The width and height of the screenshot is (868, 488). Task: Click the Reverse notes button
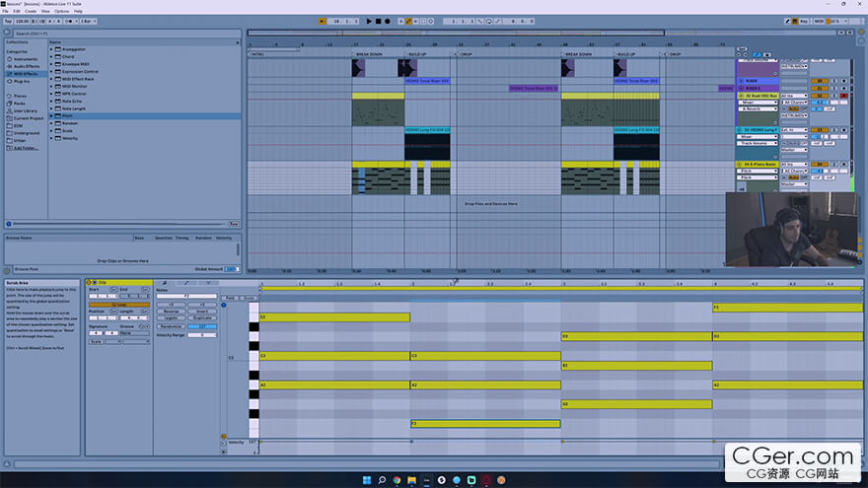[170, 312]
